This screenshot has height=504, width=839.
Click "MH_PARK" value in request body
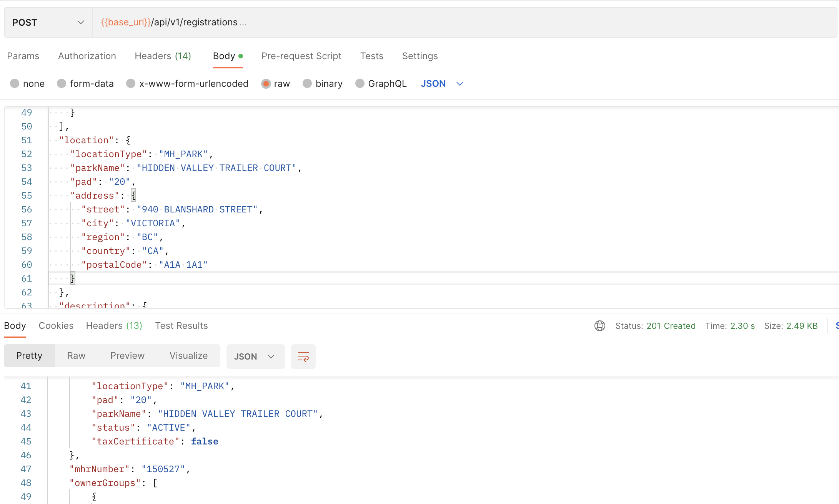[x=183, y=154]
